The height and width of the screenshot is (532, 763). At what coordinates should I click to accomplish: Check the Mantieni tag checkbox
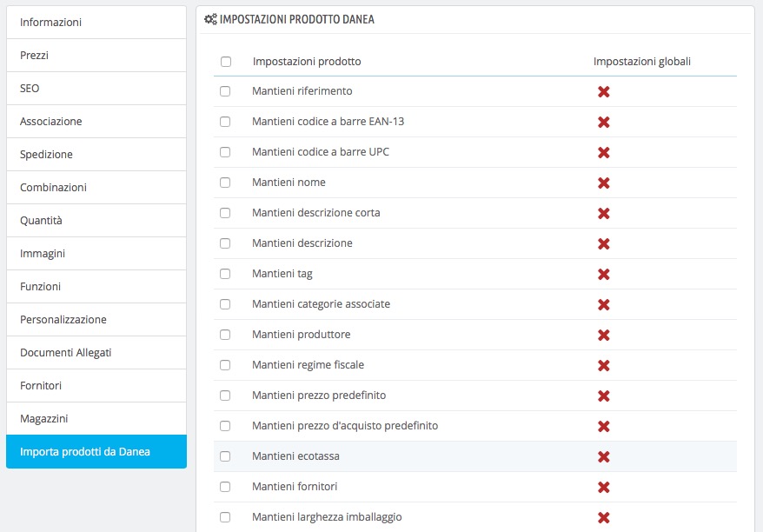(225, 274)
